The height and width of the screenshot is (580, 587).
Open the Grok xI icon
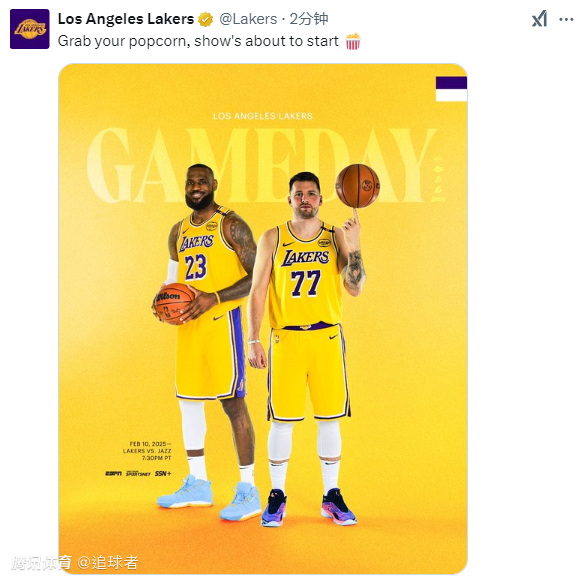click(x=539, y=19)
